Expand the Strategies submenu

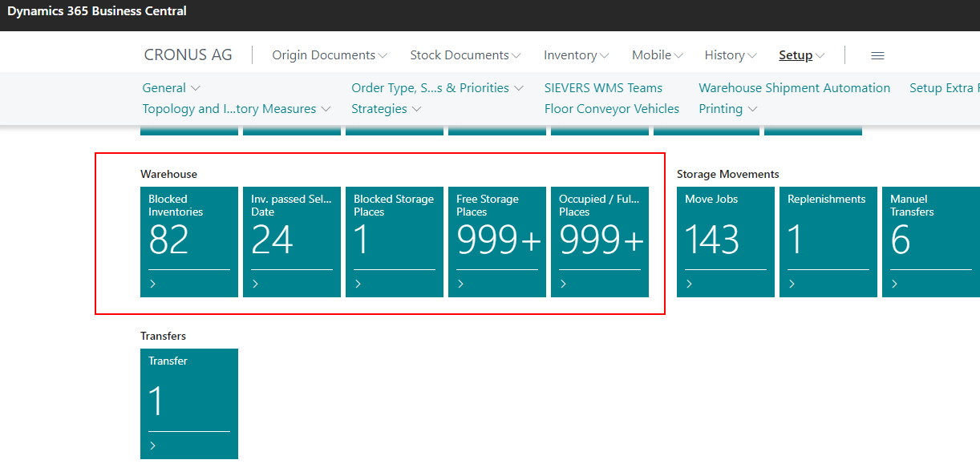coord(387,109)
